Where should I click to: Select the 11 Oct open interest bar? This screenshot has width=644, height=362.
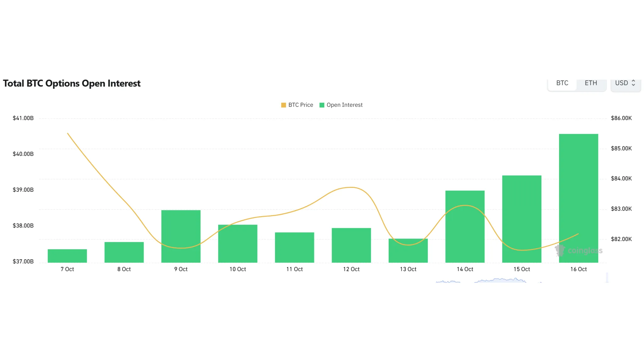point(295,248)
